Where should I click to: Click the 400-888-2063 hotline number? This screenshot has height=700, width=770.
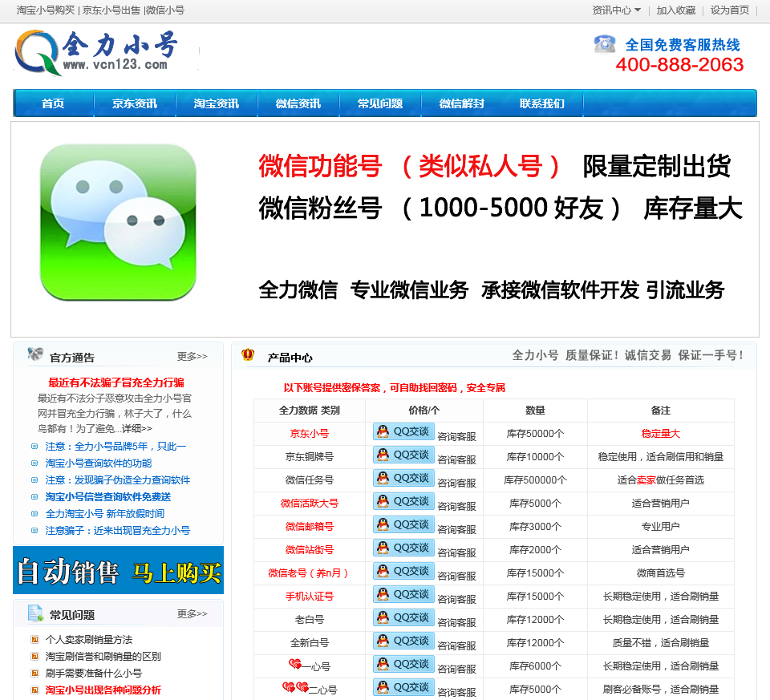click(679, 64)
